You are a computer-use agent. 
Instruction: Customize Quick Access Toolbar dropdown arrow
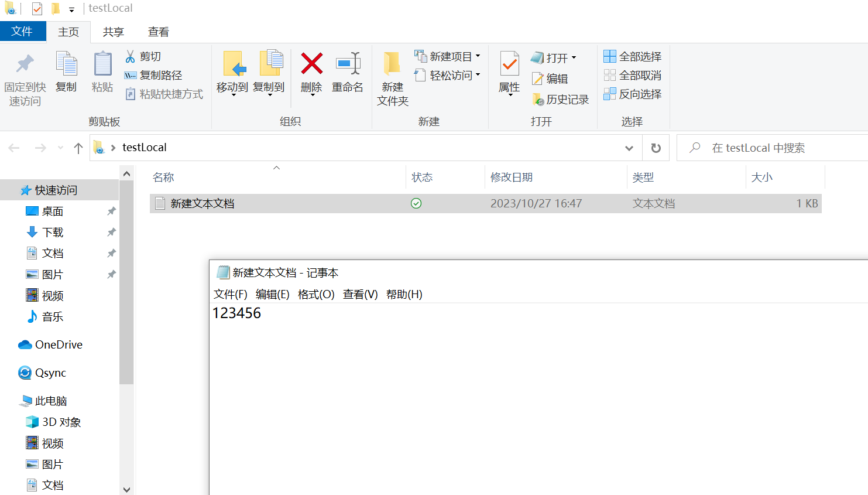(x=71, y=9)
